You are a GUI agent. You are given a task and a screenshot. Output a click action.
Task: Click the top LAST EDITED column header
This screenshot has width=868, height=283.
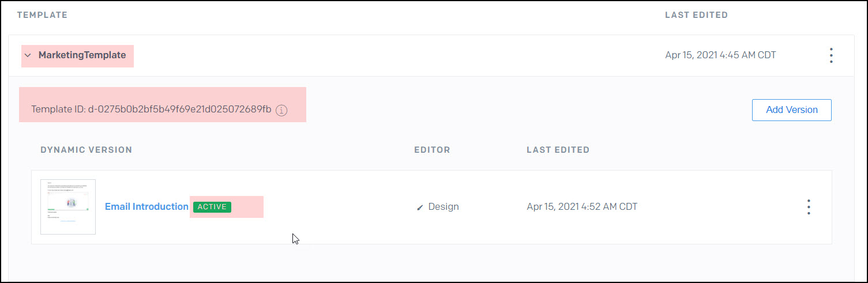(x=696, y=15)
